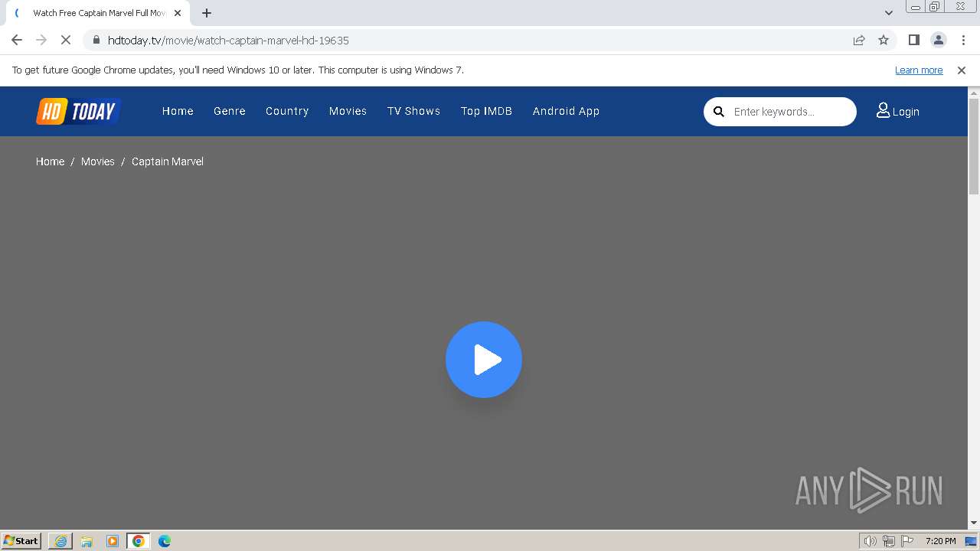
Task: Open Top IMDB page
Action: [x=486, y=111]
